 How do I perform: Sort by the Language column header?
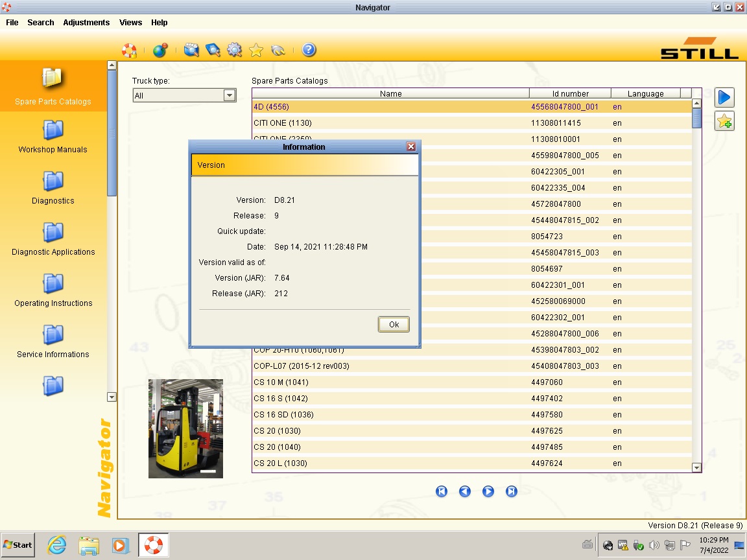pyautogui.click(x=646, y=94)
